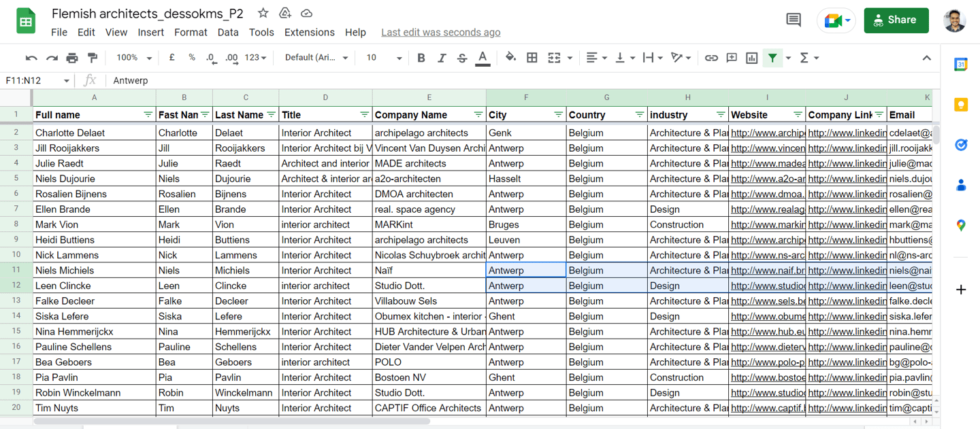Hide the menus with chevron icon
Screen dimensions: 980x429
[x=926, y=58]
